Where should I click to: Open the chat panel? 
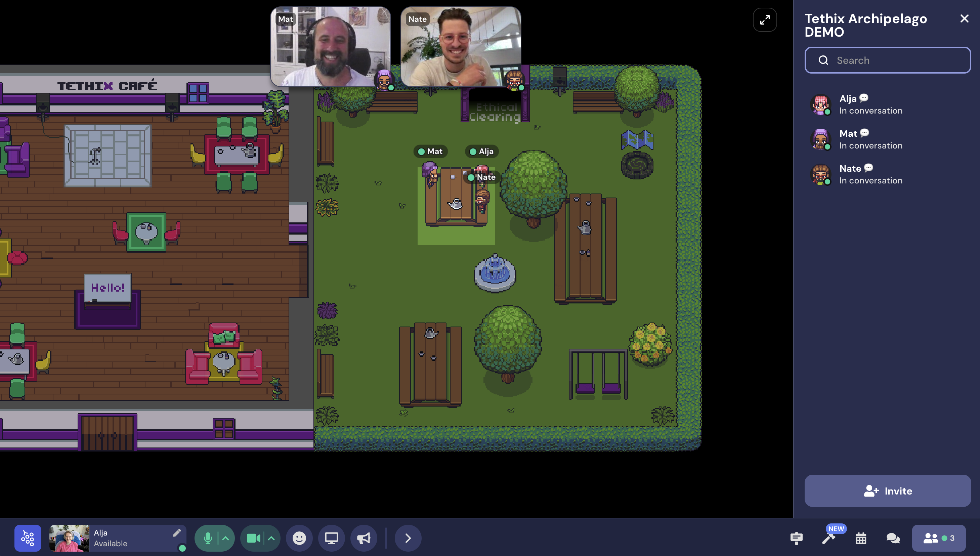pos(893,538)
